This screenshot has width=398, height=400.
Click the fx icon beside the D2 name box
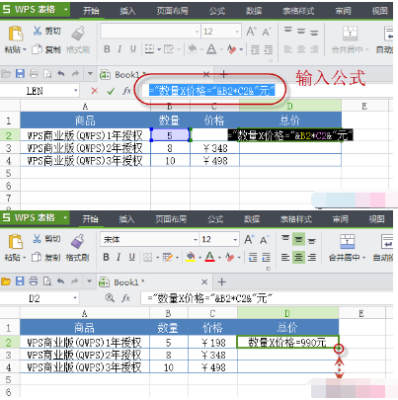(126, 298)
